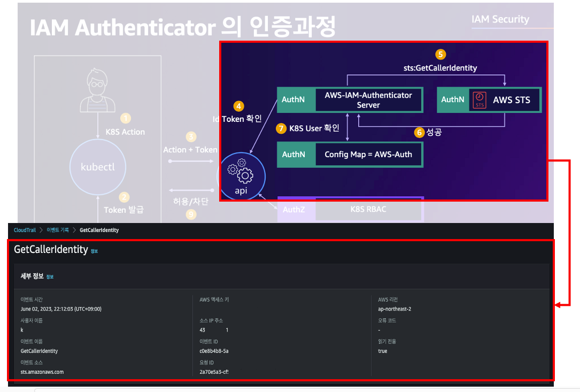Click the GetCallerIdentity breadcrumb item
Screen dimensions: 580x392
click(99, 230)
